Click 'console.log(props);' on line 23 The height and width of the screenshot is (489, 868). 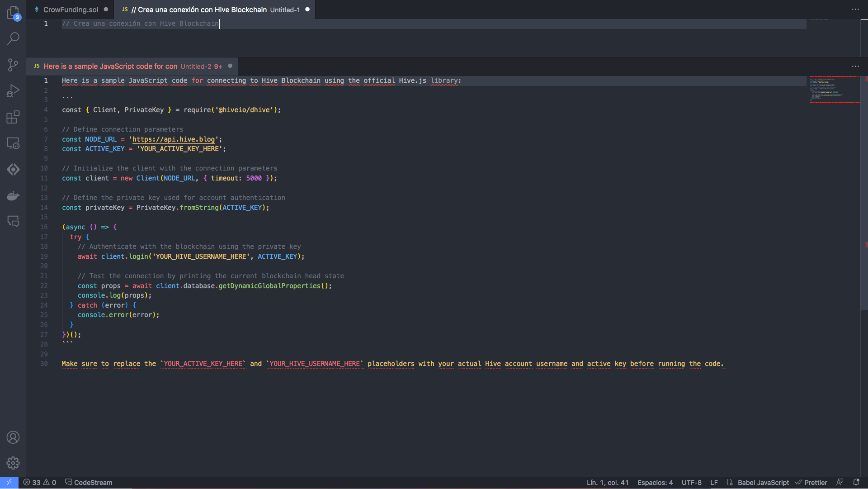pyautogui.click(x=114, y=295)
